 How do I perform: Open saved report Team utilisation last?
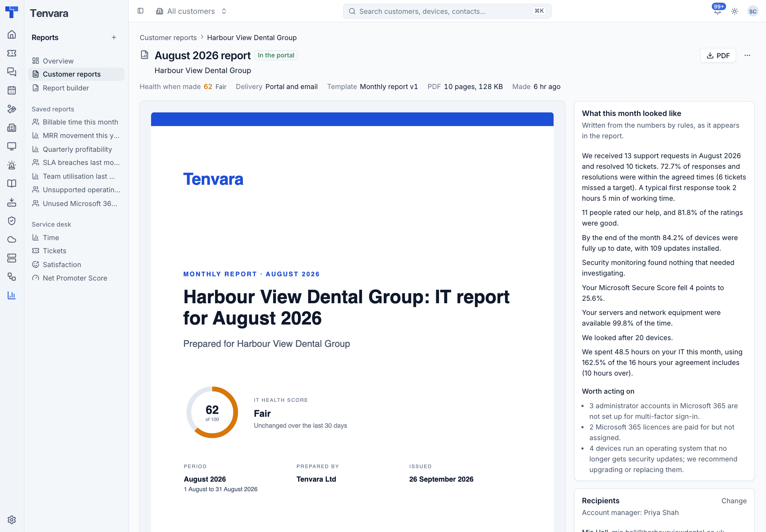(76, 176)
